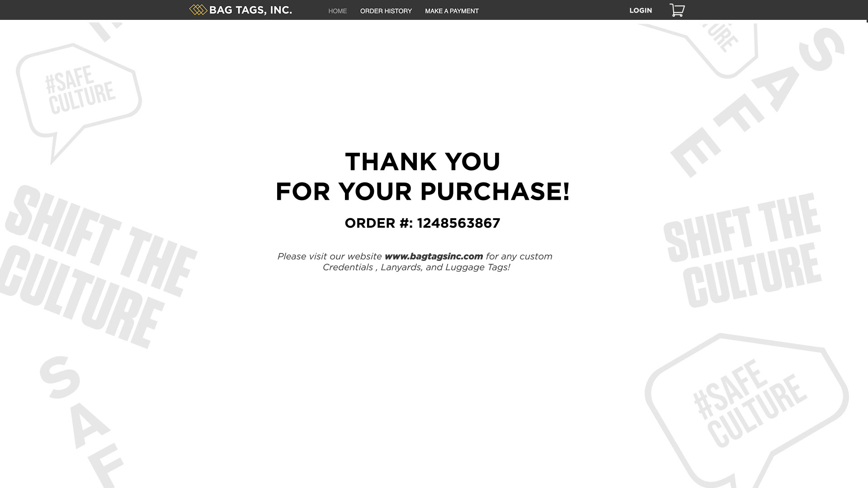Open the ORDER HISTORY page

click(386, 11)
